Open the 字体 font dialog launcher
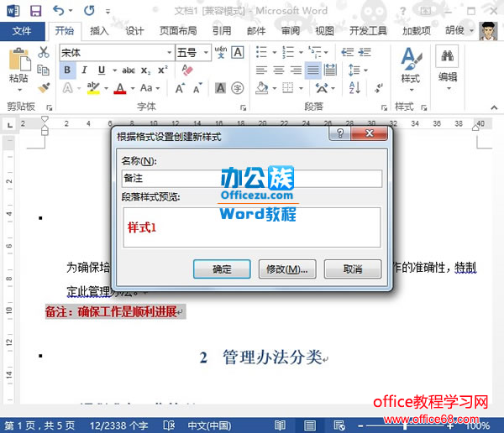The height and width of the screenshot is (433, 504). [x=243, y=107]
